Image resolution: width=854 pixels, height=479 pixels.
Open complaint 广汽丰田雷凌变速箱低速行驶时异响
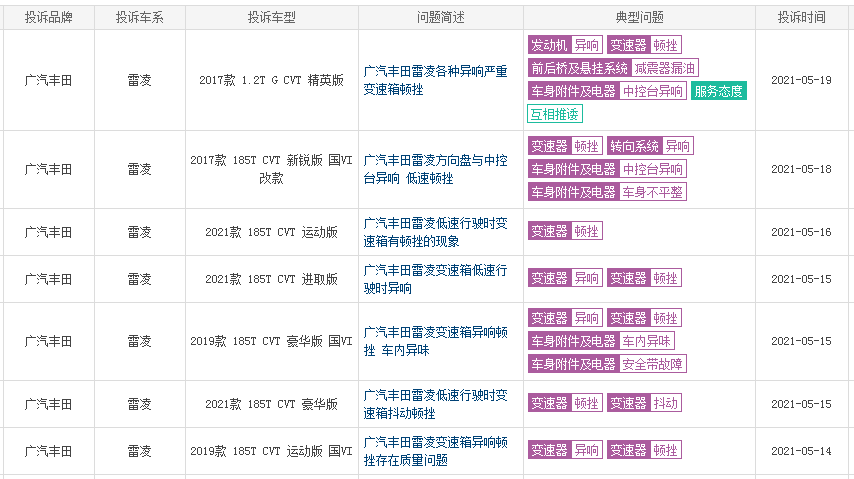pyautogui.click(x=435, y=279)
